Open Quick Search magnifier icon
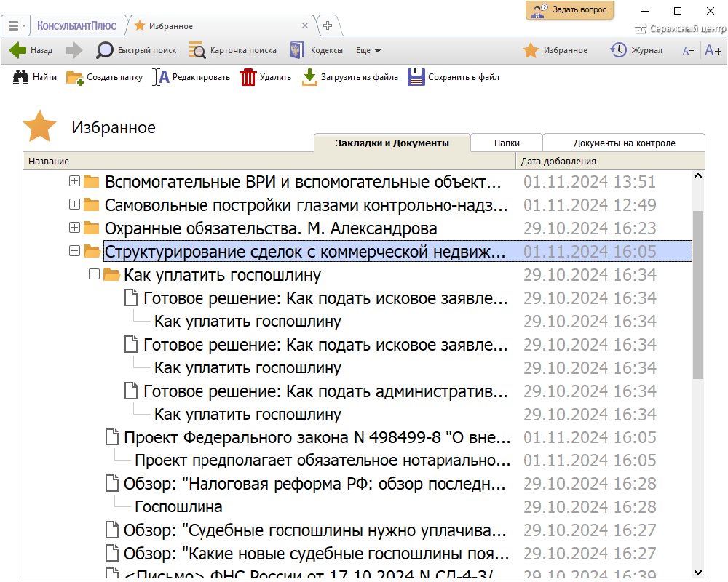728x582 pixels. (x=106, y=50)
